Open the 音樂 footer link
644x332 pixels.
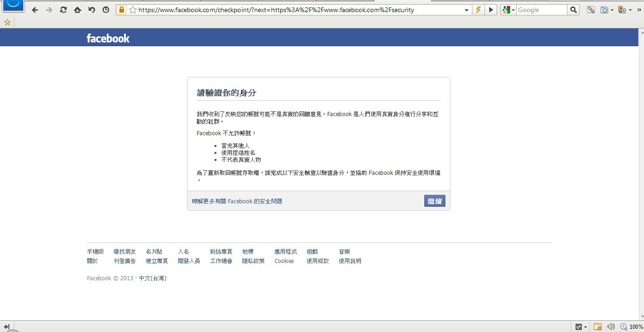coord(344,252)
